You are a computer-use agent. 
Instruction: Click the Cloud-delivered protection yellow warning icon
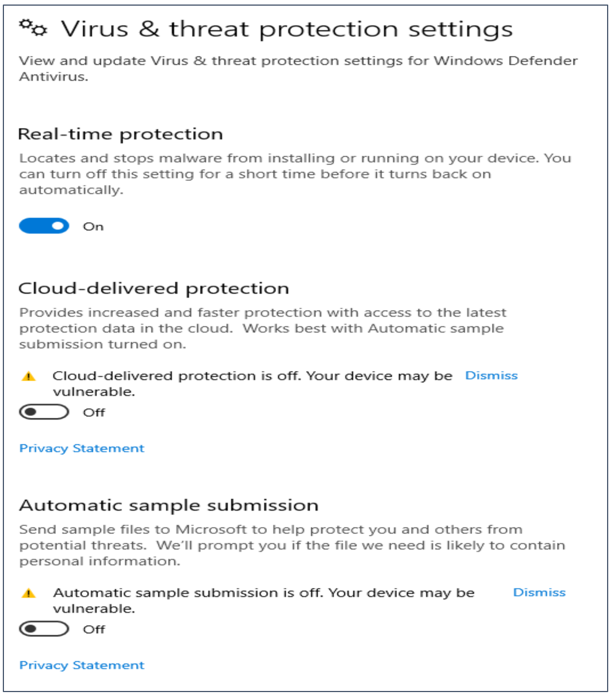pos(28,377)
